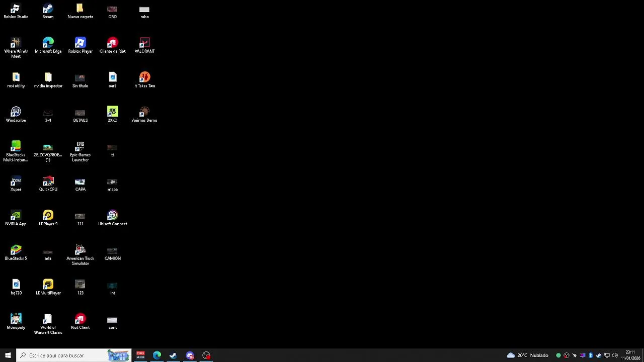
Task: Select the QuickCPU shortcut
Action: click(x=48, y=184)
